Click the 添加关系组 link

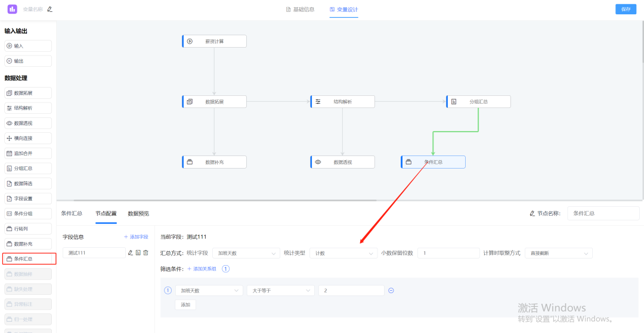click(x=202, y=269)
